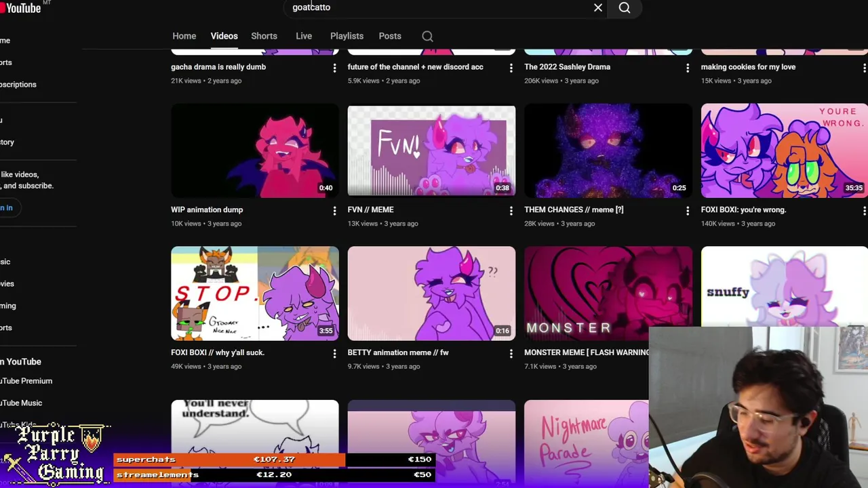Open Gaming in the sidebar

pos(8,306)
